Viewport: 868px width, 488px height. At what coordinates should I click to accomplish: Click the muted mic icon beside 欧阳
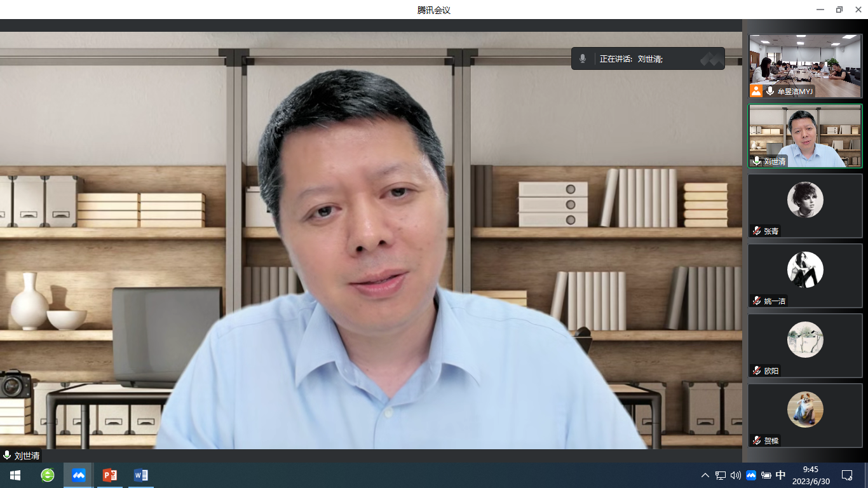[x=757, y=370]
